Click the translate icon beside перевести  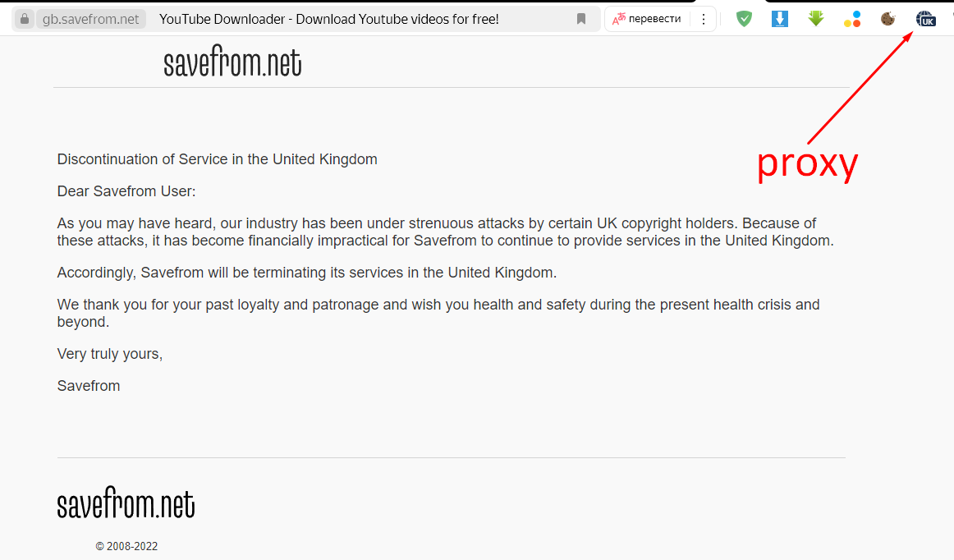[x=619, y=19]
